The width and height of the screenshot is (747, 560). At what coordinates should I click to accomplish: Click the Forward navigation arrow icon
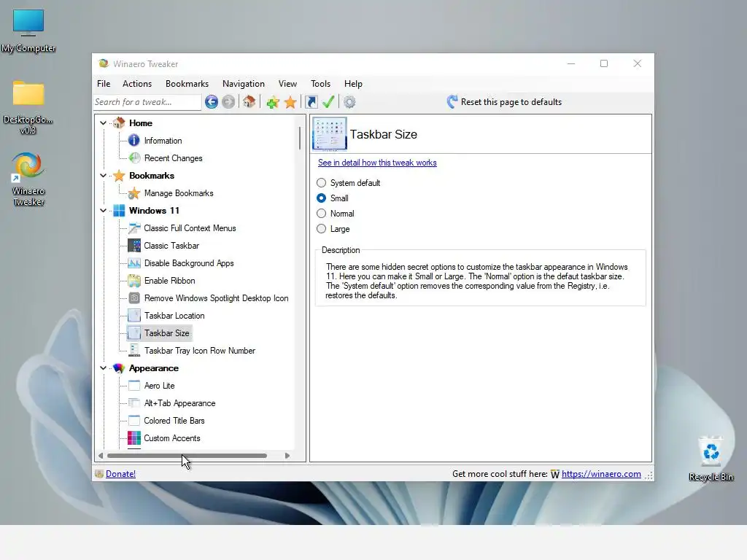pyautogui.click(x=228, y=102)
